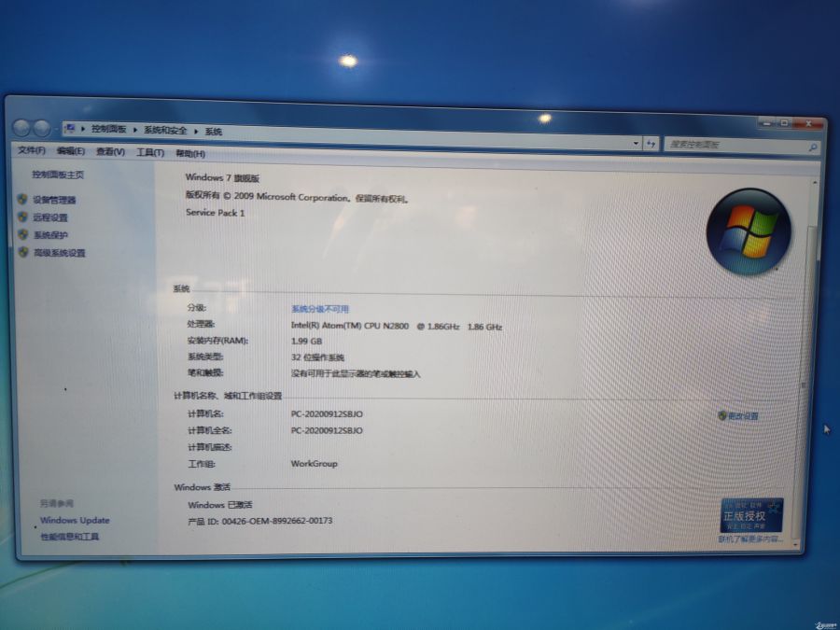Open the 编辑(E) menu
This screenshot has width=840, height=630.
coord(71,151)
